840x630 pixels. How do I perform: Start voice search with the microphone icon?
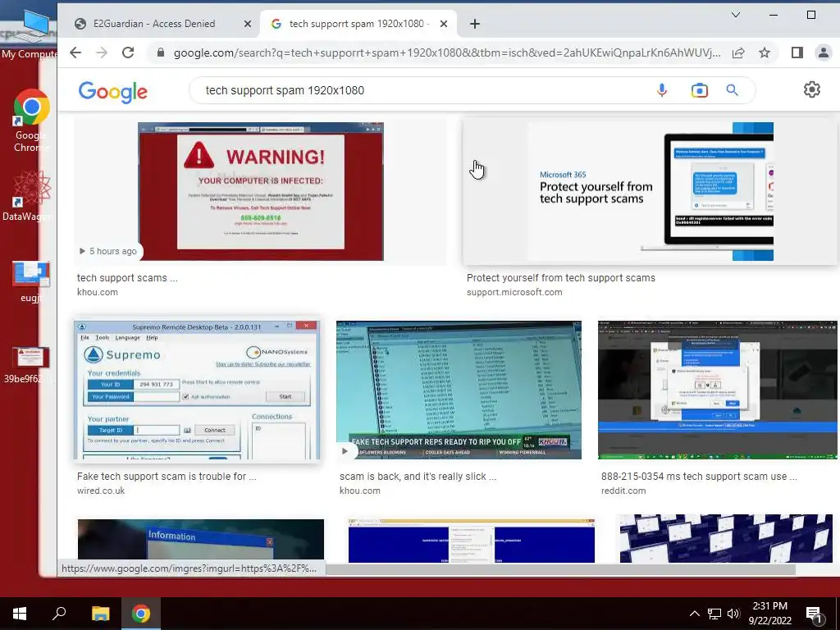pos(662,90)
